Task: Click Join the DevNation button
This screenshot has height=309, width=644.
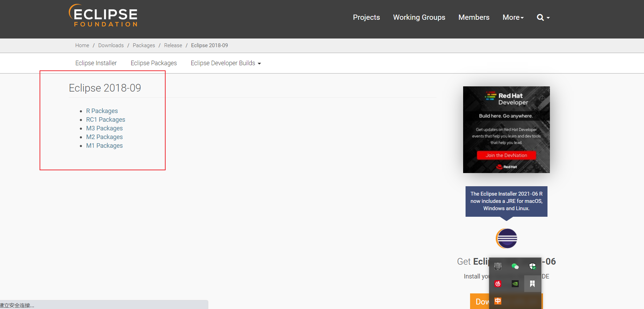Action: (x=506, y=155)
